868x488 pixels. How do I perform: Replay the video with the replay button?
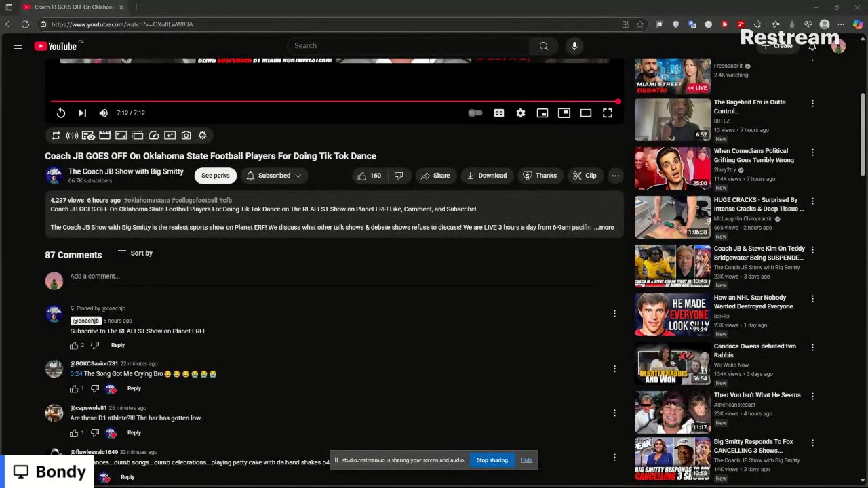tap(61, 113)
